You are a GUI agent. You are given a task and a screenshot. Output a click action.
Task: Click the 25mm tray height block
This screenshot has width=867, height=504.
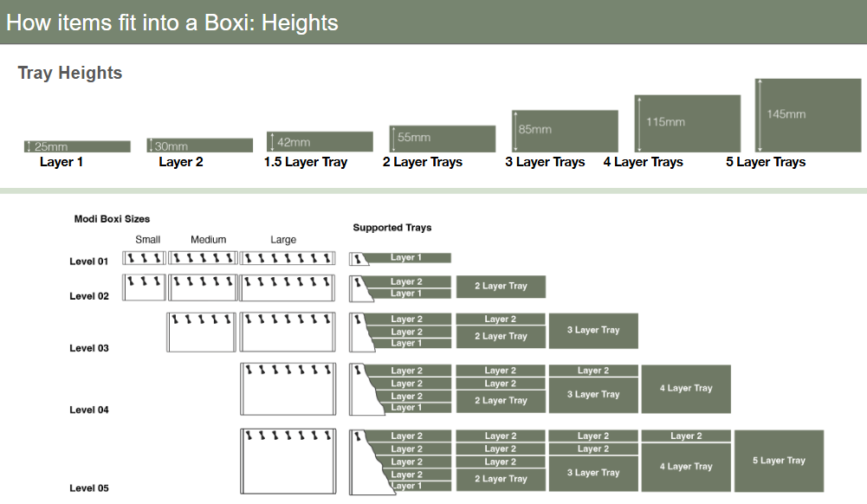(77, 146)
